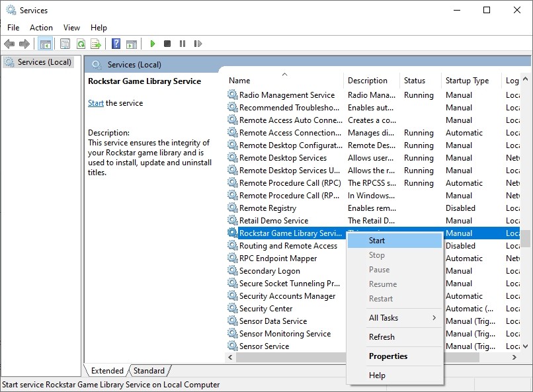Expand All Tasks submenu in context menu
Viewport: 533px width, 392px height.
[395, 318]
